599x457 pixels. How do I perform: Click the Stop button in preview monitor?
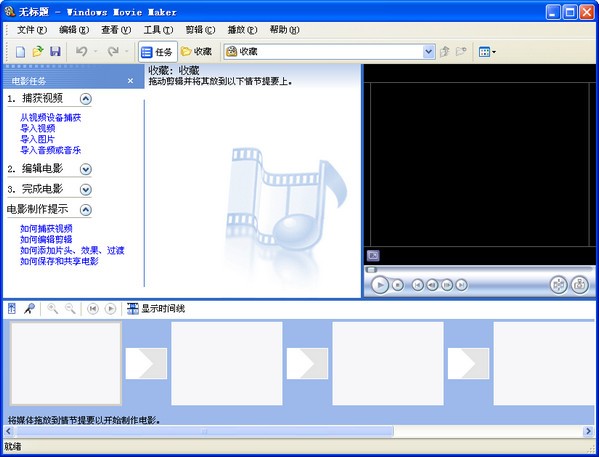(x=398, y=285)
